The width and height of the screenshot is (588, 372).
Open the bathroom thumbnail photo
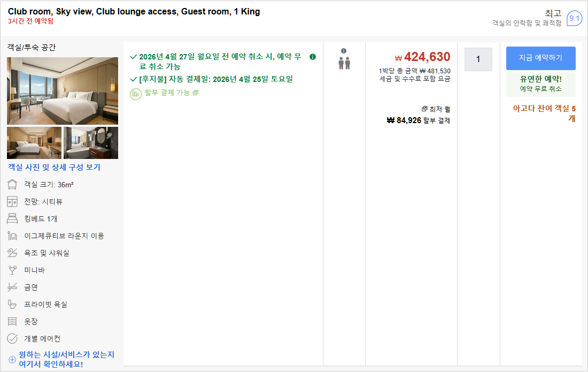(91, 143)
